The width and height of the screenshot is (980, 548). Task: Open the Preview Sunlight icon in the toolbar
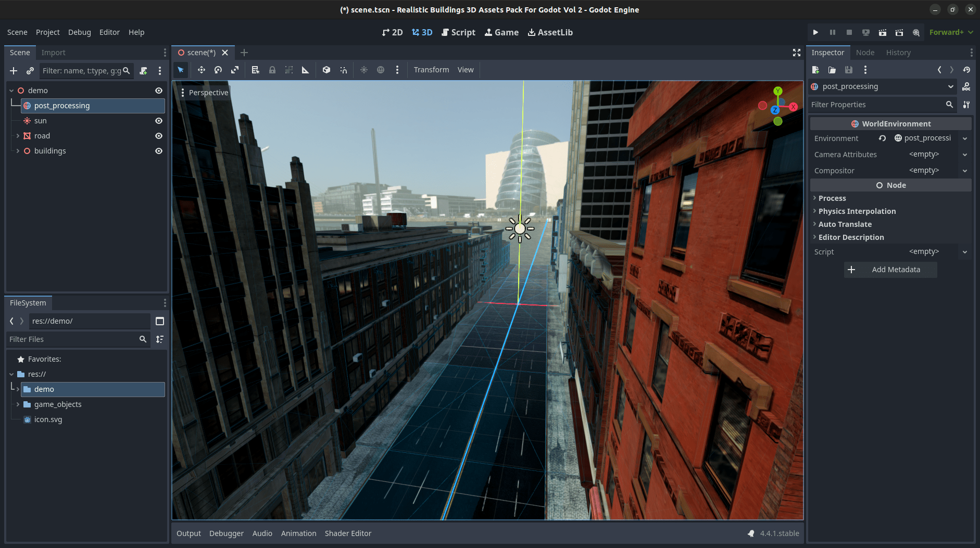(363, 70)
